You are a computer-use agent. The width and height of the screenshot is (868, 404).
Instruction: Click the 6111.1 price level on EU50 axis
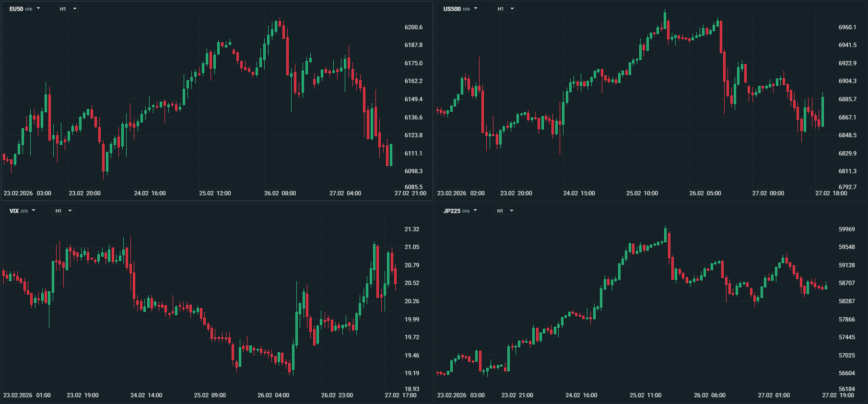point(413,154)
